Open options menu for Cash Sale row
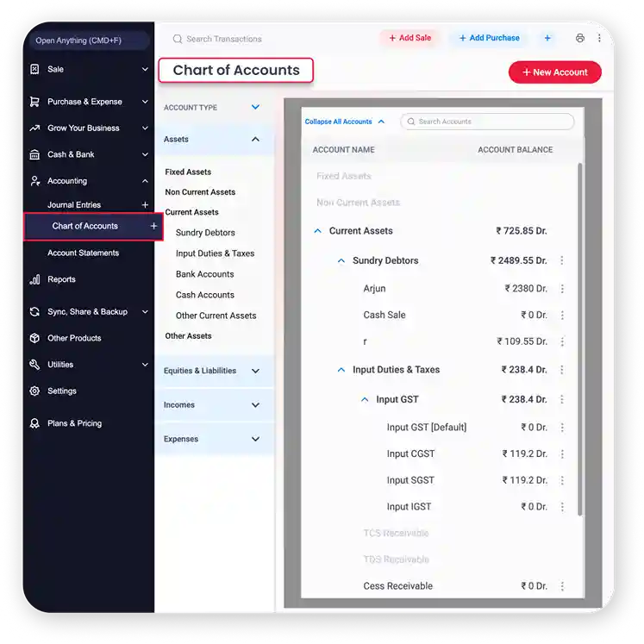 562,315
